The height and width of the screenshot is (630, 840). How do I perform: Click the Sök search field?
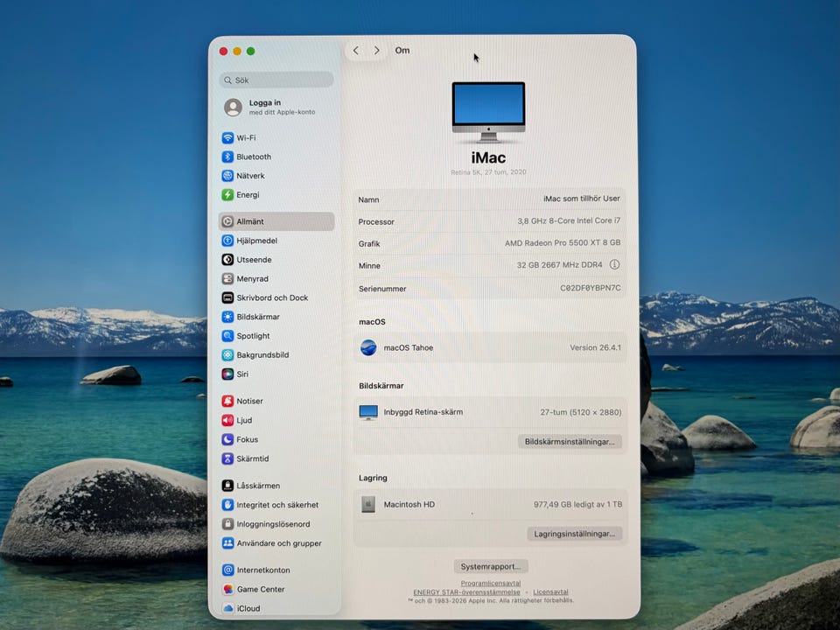(x=276, y=80)
